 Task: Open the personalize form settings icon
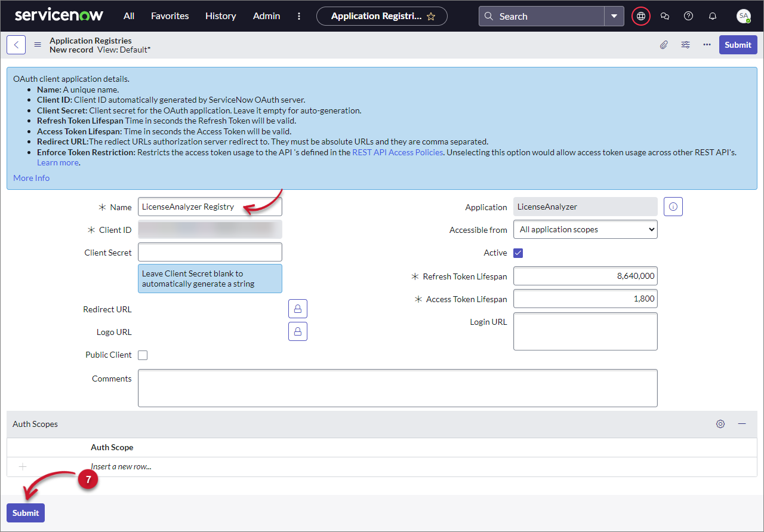click(x=685, y=44)
